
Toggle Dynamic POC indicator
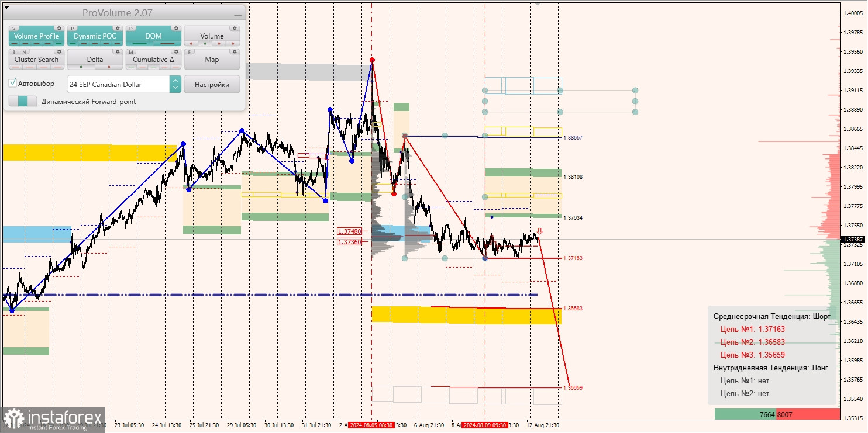pos(95,36)
